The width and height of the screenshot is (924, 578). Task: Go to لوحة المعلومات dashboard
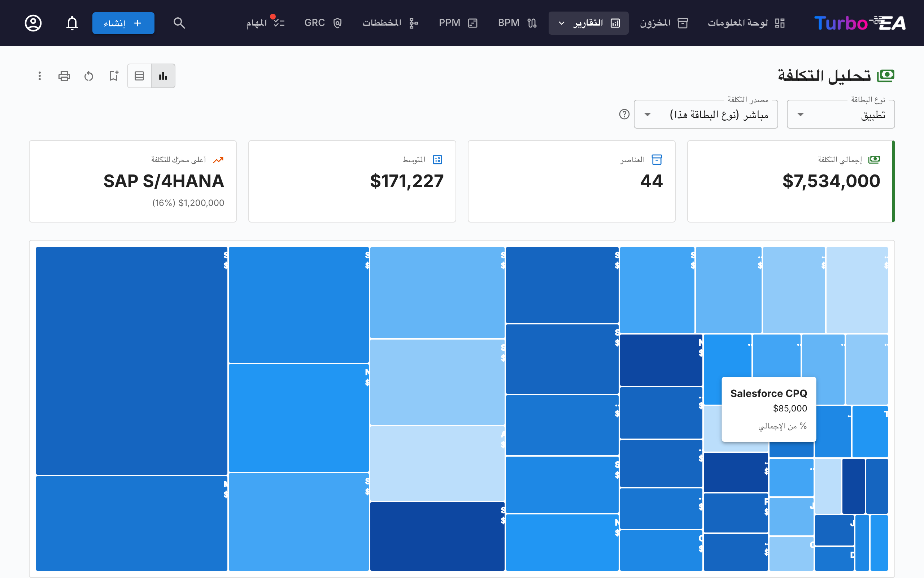tap(746, 23)
